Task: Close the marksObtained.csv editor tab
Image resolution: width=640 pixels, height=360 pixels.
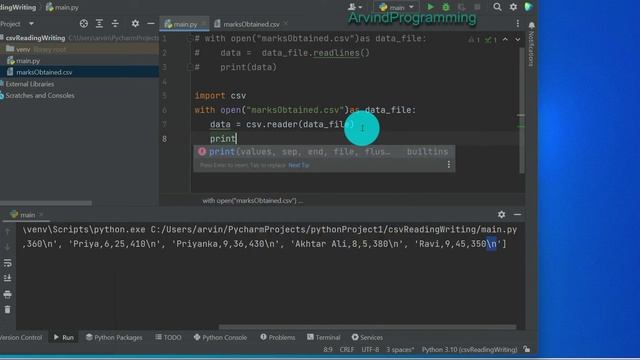Action: click(286, 24)
